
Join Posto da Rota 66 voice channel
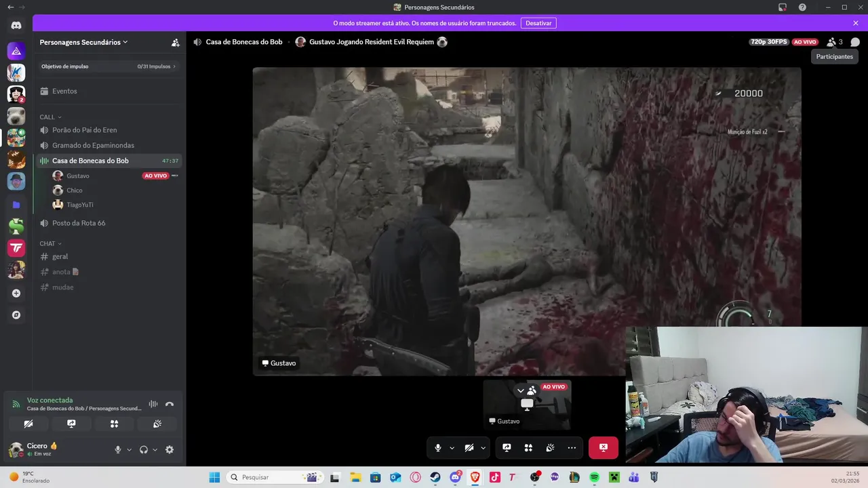[109, 223]
